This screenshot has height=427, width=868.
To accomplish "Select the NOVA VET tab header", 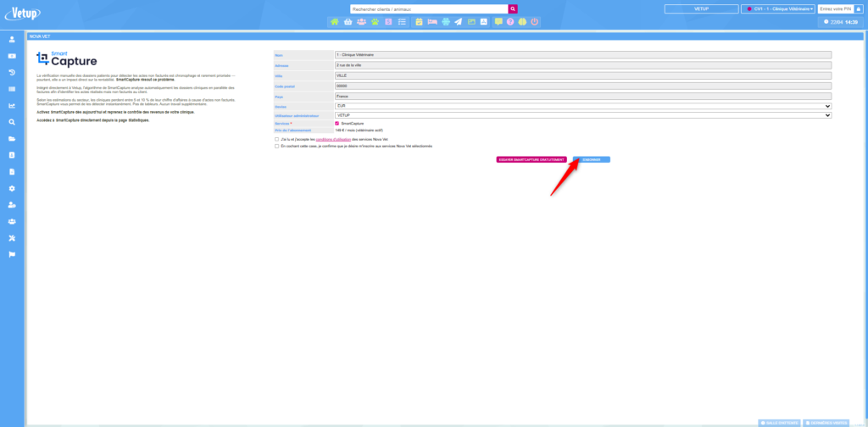I will [42, 36].
